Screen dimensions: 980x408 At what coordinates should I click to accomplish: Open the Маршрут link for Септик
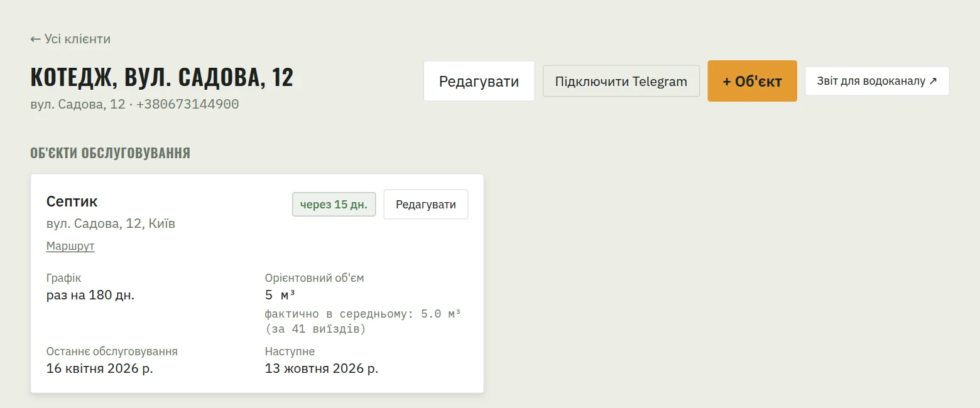(x=70, y=246)
